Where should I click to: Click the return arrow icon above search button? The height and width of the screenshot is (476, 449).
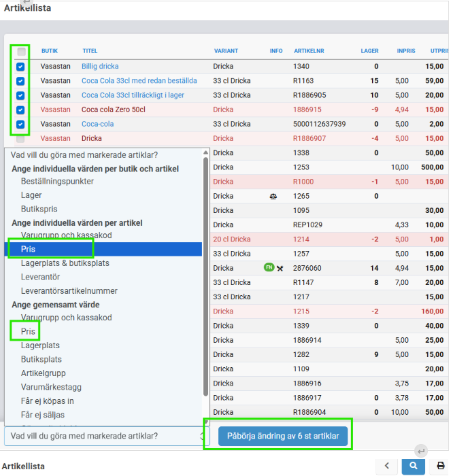click(x=420, y=450)
